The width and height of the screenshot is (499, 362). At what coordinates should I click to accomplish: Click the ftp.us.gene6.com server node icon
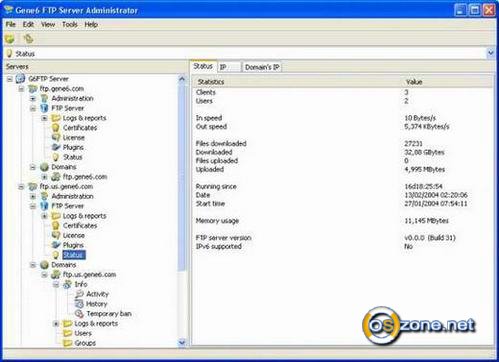tap(32, 187)
